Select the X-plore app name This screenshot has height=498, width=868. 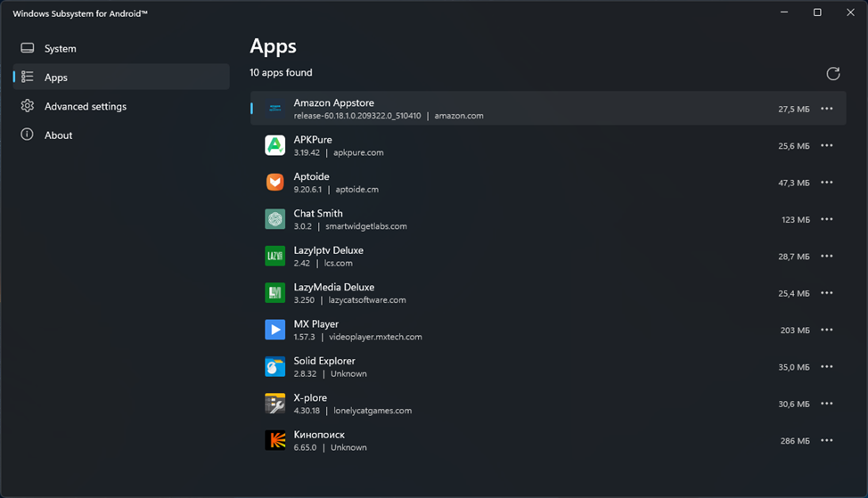310,398
